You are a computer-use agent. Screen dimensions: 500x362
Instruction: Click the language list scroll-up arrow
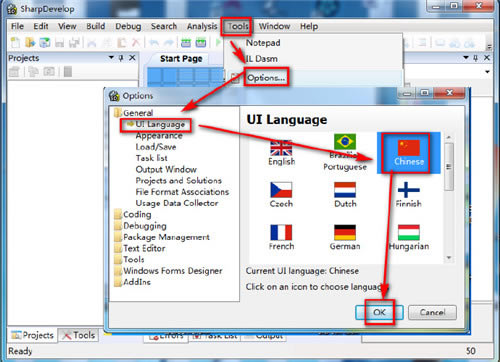[449, 137]
